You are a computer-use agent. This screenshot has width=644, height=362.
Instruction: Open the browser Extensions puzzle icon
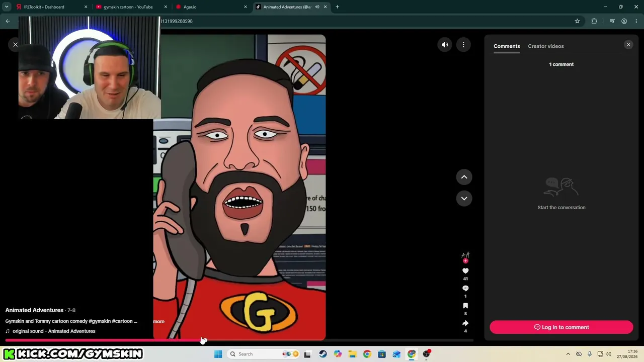(594, 21)
